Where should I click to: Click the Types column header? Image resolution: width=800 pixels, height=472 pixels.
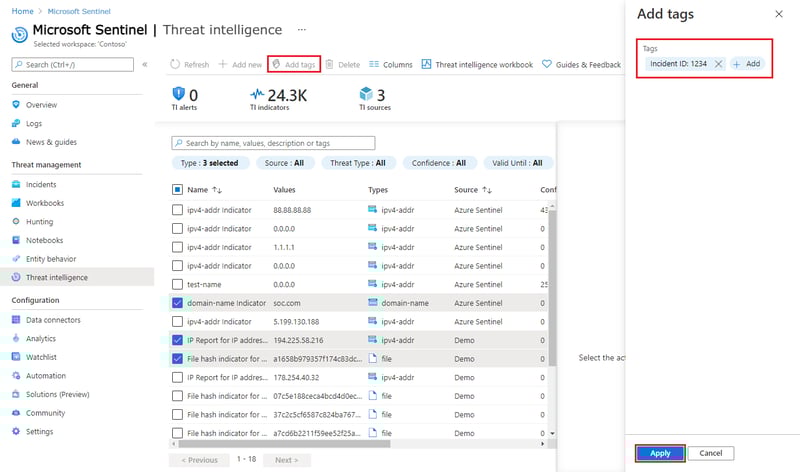coord(378,190)
